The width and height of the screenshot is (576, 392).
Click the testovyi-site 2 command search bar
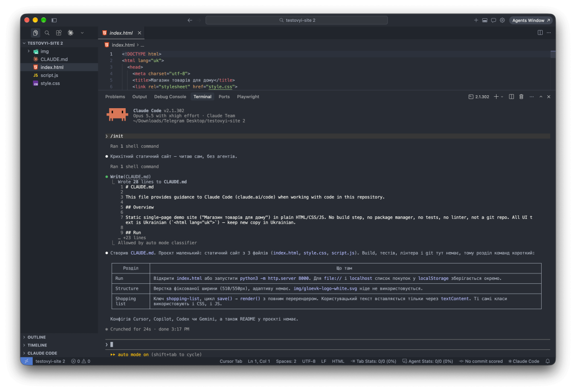[296, 20]
